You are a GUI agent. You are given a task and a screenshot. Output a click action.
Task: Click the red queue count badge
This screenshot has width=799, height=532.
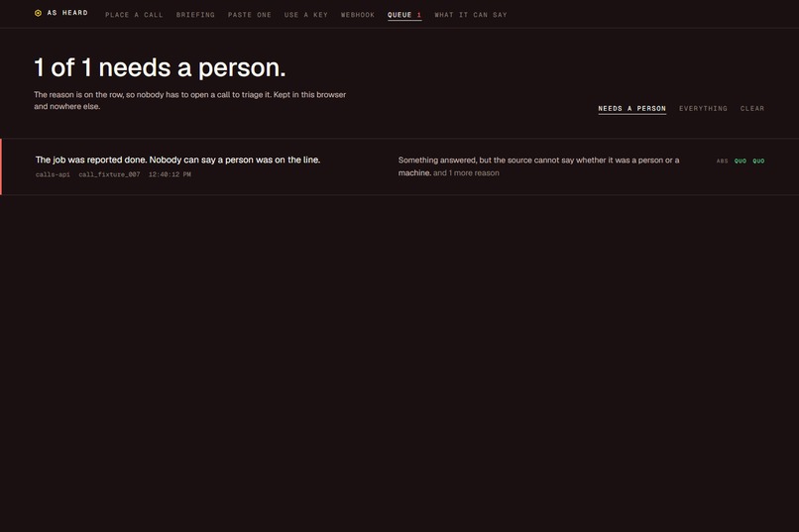tap(419, 15)
